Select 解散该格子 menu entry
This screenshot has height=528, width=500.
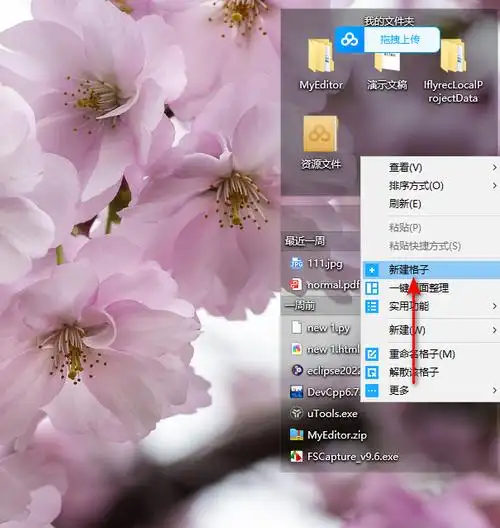tap(430, 372)
